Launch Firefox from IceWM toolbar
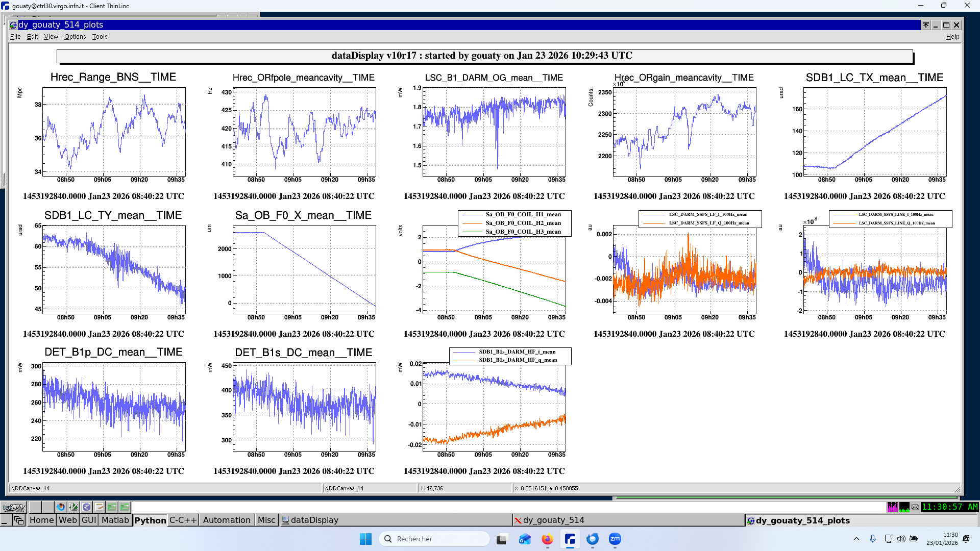Viewport: 980px width, 551px height. [x=61, y=507]
